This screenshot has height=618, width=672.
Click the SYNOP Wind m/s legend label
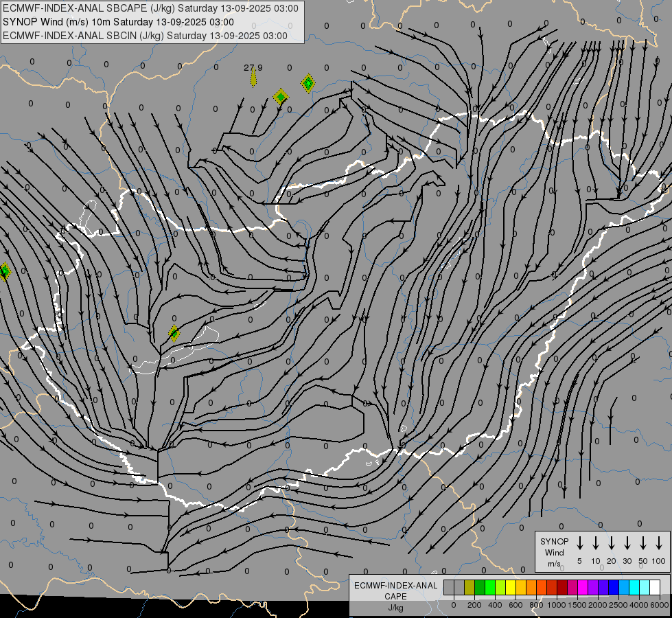click(x=554, y=552)
